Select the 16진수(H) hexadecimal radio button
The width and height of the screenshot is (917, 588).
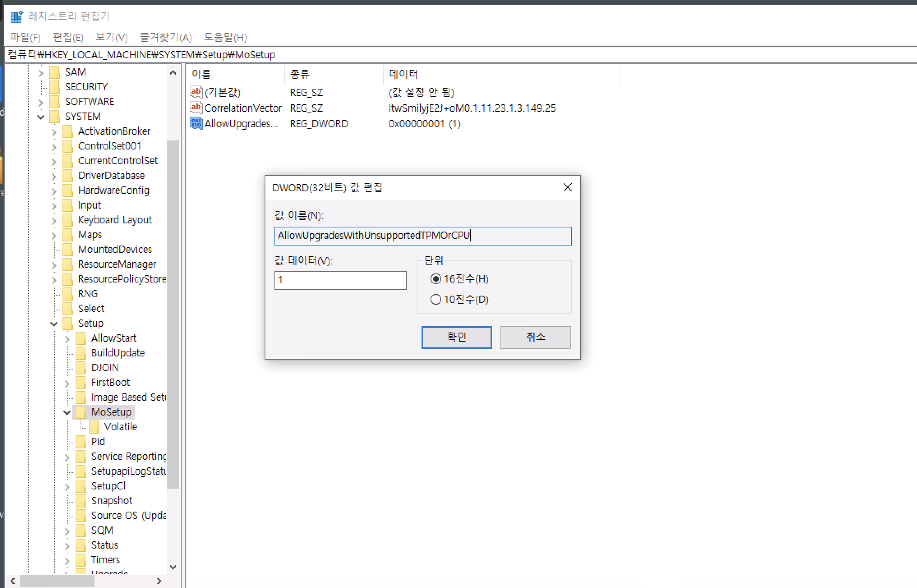[435, 279]
